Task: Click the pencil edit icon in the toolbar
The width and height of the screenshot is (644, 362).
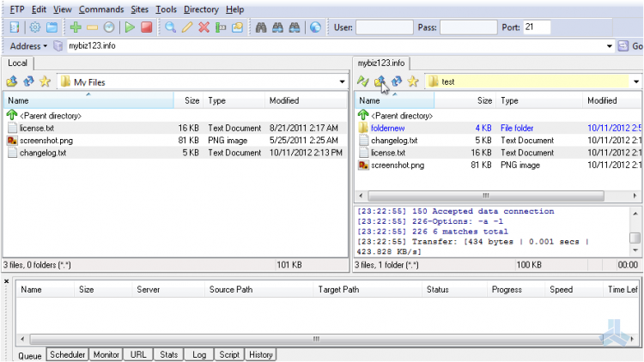Action: (187, 27)
